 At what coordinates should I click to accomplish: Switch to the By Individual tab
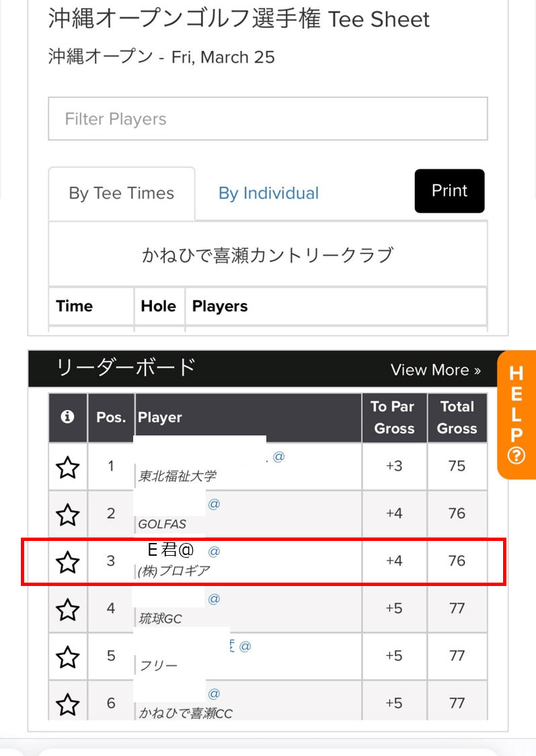269,194
